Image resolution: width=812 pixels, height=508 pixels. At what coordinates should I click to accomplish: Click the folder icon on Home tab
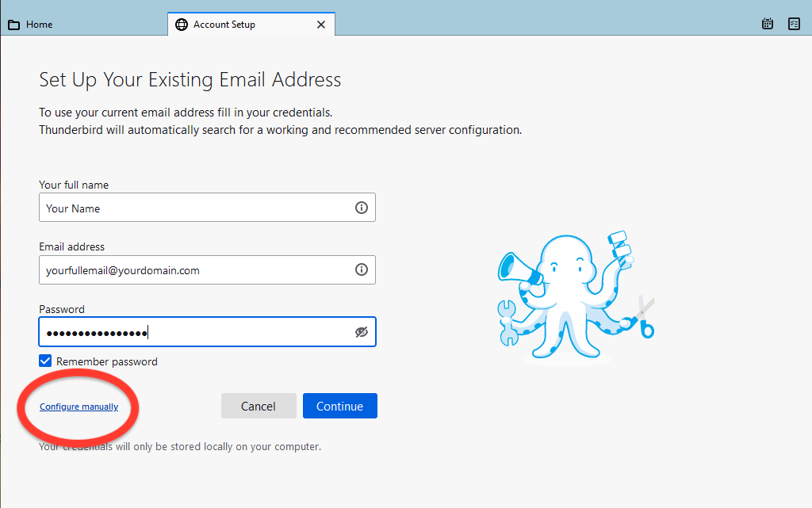13,25
